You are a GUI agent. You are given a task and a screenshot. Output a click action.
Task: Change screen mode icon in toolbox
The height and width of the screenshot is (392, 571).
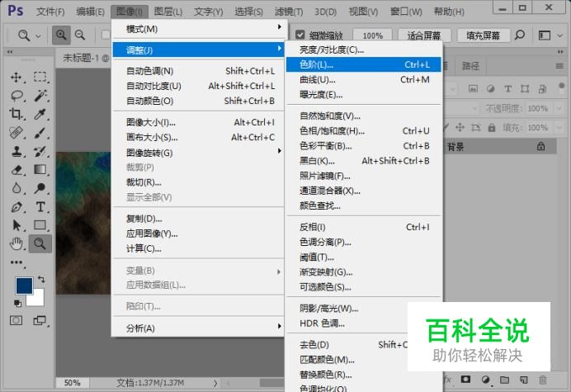tap(40, 320)
